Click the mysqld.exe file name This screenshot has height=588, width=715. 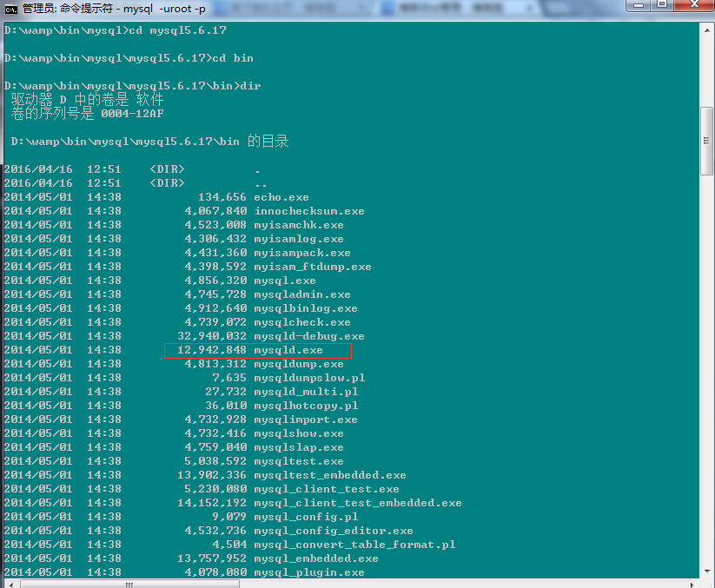(x=288, y=350)
